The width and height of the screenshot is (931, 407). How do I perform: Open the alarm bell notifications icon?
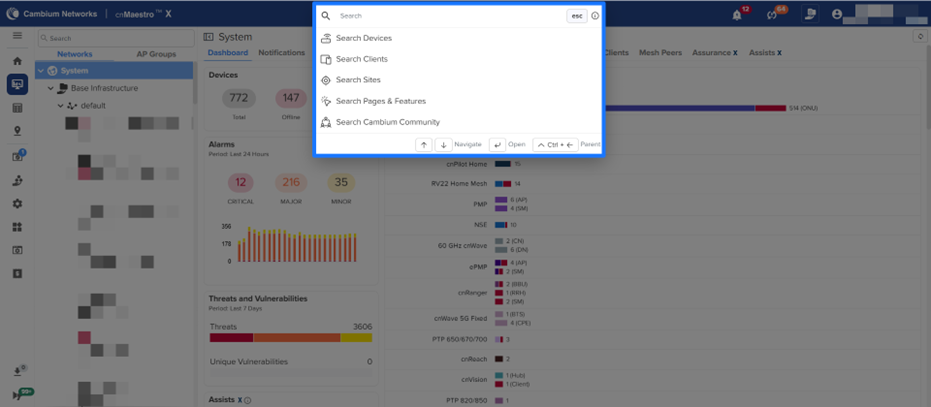tap(738, 14)
